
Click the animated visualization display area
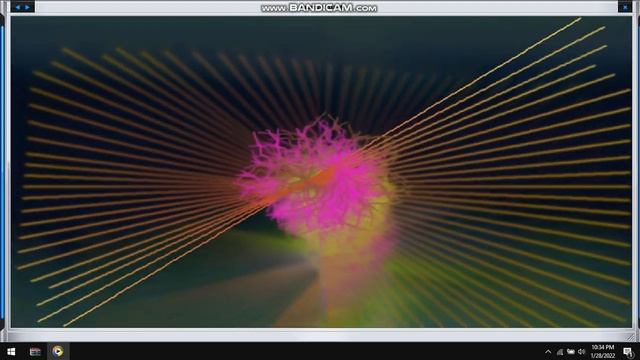321,171
